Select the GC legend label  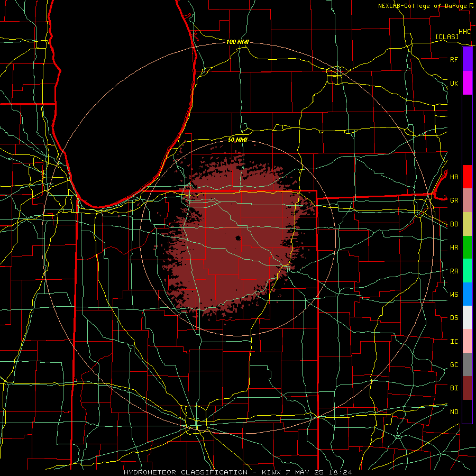[x=454, y=364]
